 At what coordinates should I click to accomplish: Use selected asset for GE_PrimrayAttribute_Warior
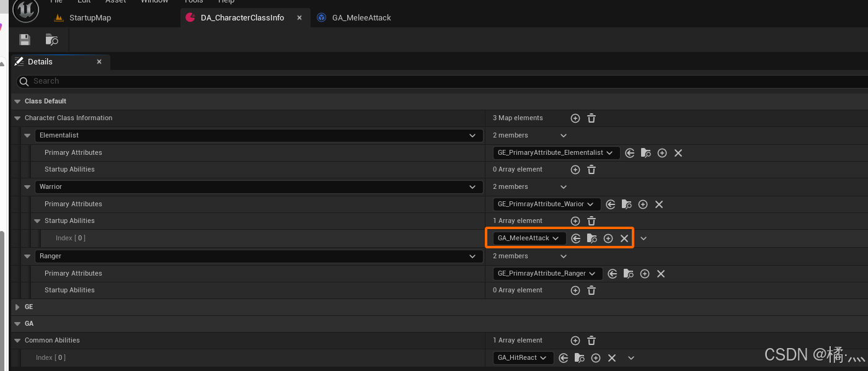(x=611, y=204)
